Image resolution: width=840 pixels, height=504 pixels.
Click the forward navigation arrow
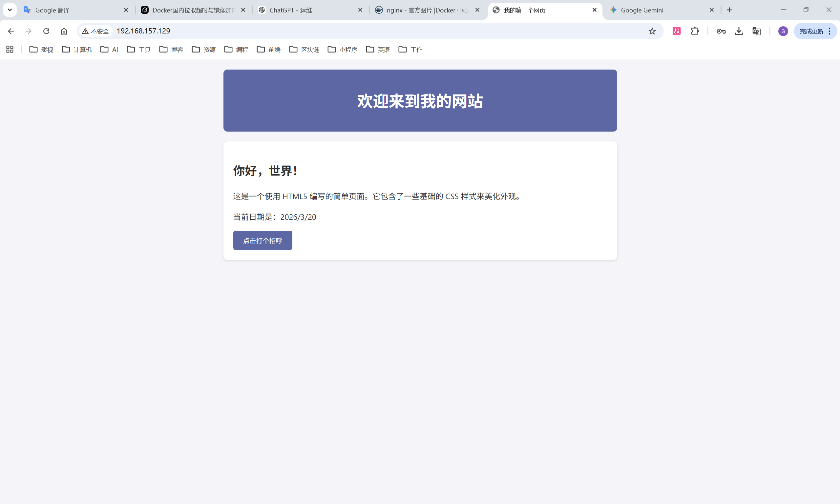pos(29,31)
